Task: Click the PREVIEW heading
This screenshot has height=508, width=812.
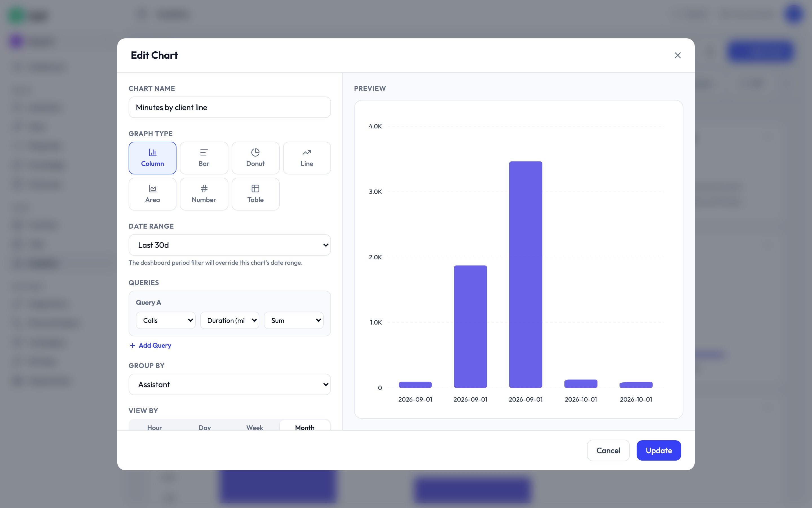Action: (370, 89)
